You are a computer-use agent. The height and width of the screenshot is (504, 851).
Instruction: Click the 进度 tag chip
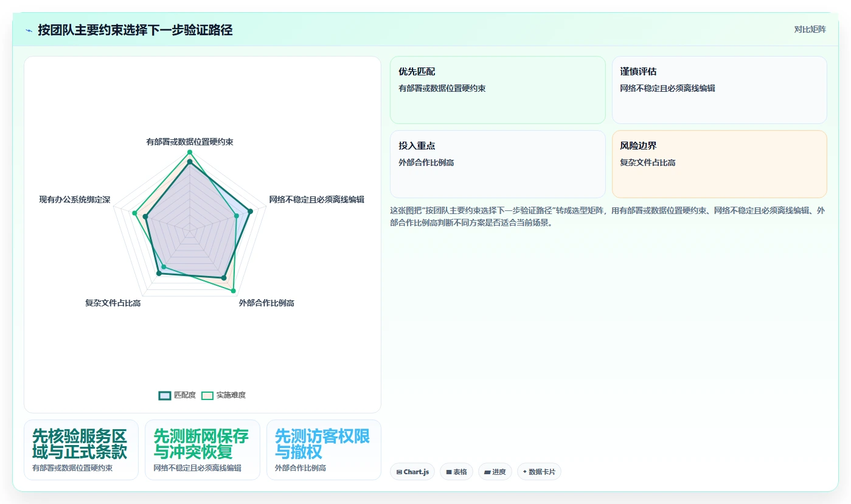click(495, 472)
